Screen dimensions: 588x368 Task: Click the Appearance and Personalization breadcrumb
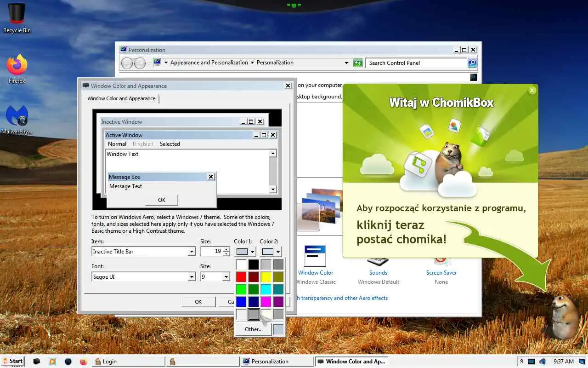[x=209, y=63]
